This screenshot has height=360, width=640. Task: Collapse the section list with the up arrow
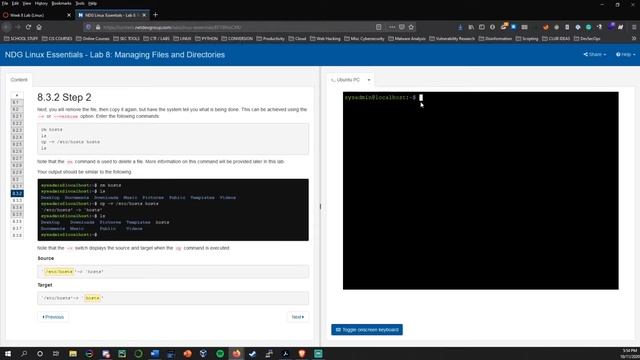coord(17,95)
